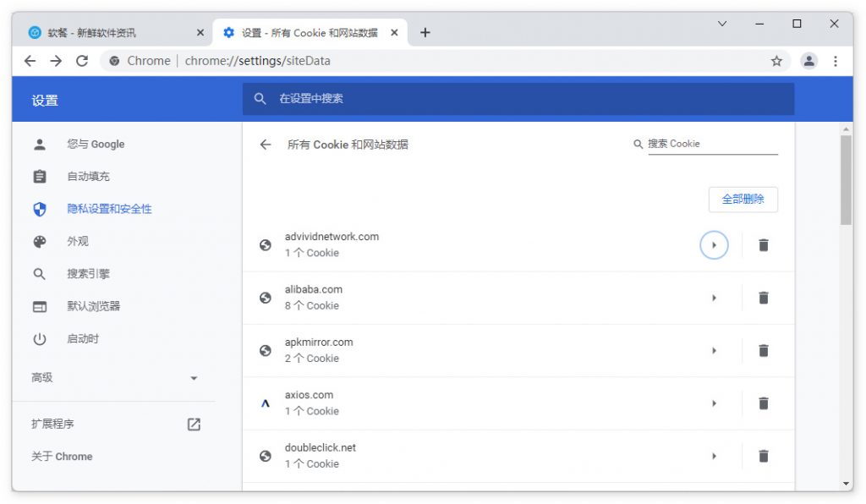Click the profile avatar icon

point(808,61)
